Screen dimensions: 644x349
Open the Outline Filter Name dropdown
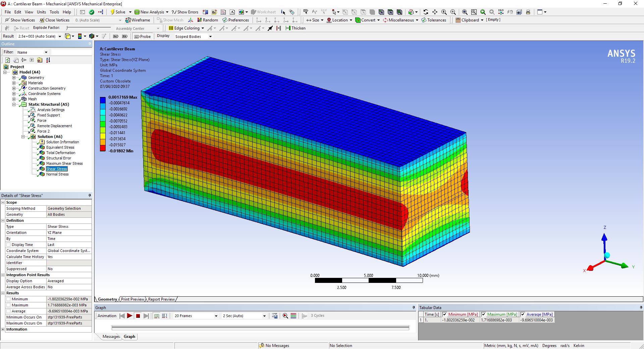pyautogui.click(x=46, y=52)
